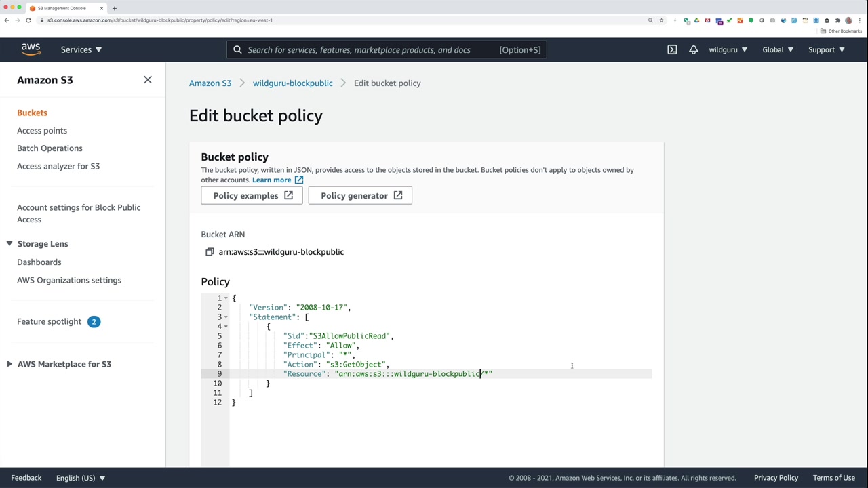Open the Policy generator button
868x488 pixels.
coord(360,196)
